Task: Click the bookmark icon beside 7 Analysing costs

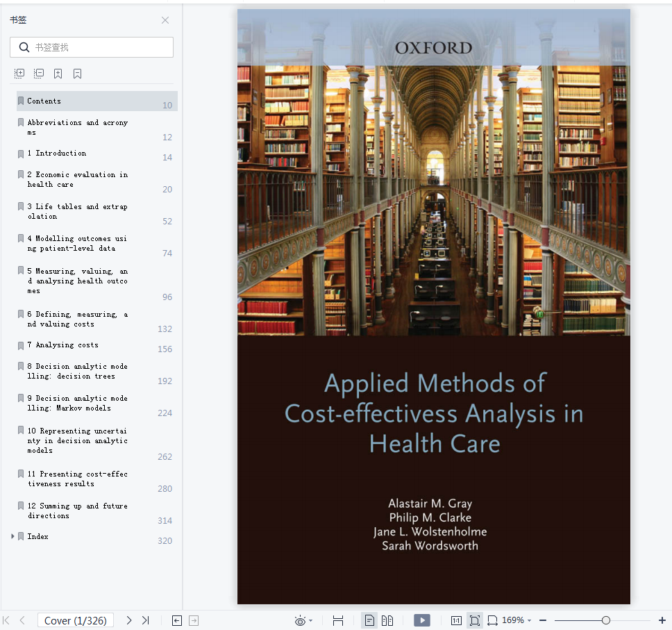Action: [x=21, y=346]
